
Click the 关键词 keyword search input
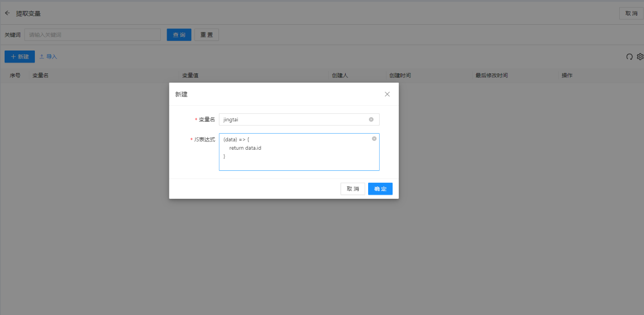click(x=92, y=35)
